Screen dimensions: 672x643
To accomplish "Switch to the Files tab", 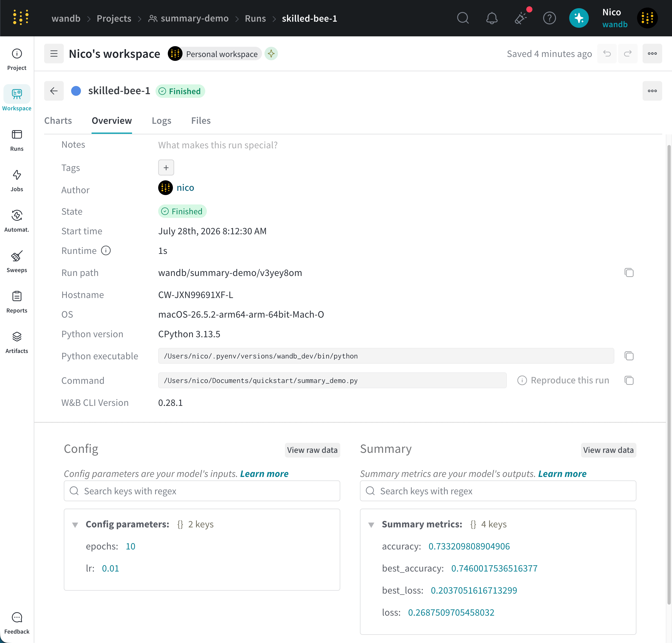I will pos(201,121).
